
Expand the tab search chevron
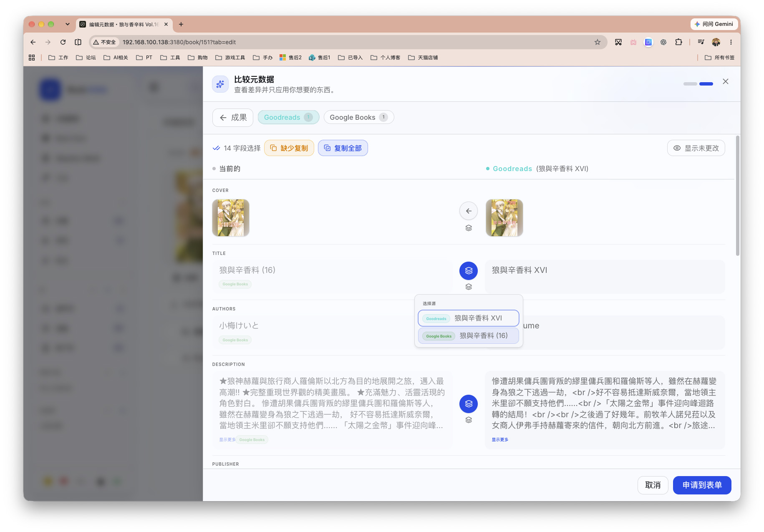(68, 24)
